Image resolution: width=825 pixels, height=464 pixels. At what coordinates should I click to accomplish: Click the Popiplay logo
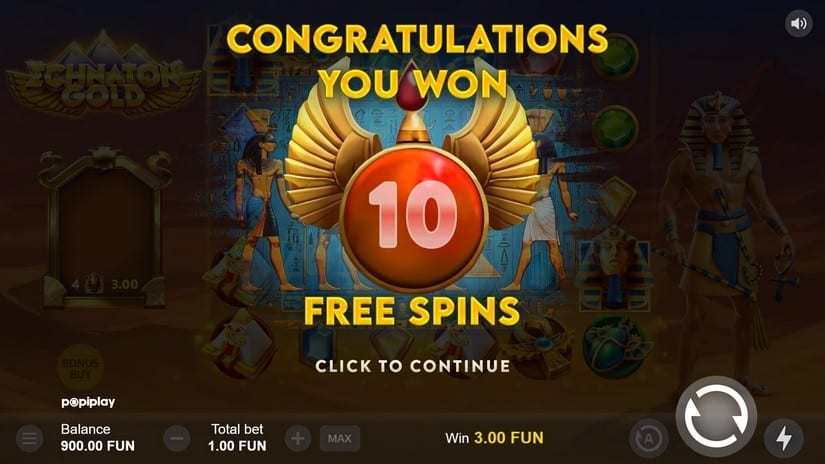tap(88, 402)
